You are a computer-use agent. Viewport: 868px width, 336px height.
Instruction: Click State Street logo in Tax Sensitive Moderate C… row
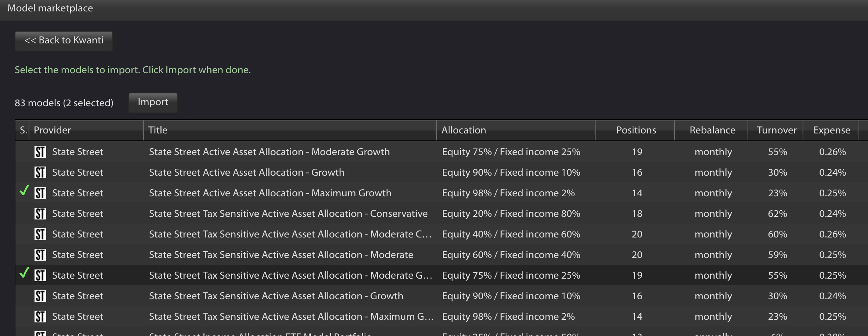coord(40,234)
